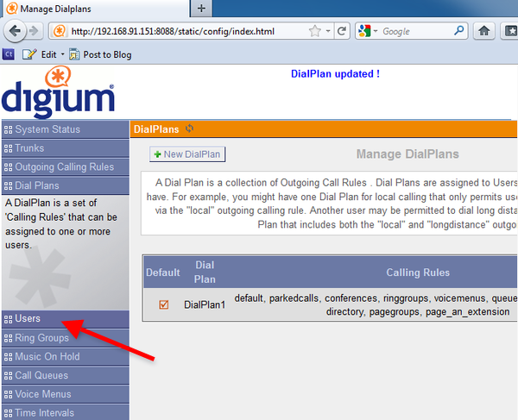The width and height of the screenshot is (518, 420).
Task: Open a new browser tab
Action: 201,9
